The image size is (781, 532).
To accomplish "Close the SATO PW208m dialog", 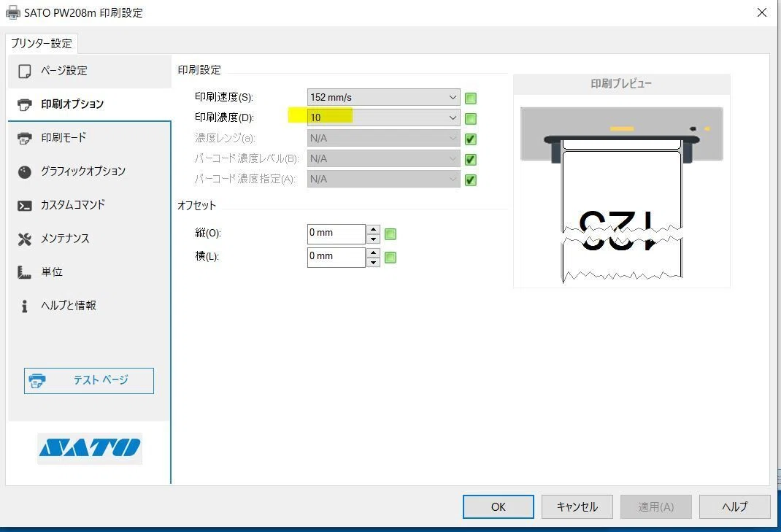I will click(761, 12).
